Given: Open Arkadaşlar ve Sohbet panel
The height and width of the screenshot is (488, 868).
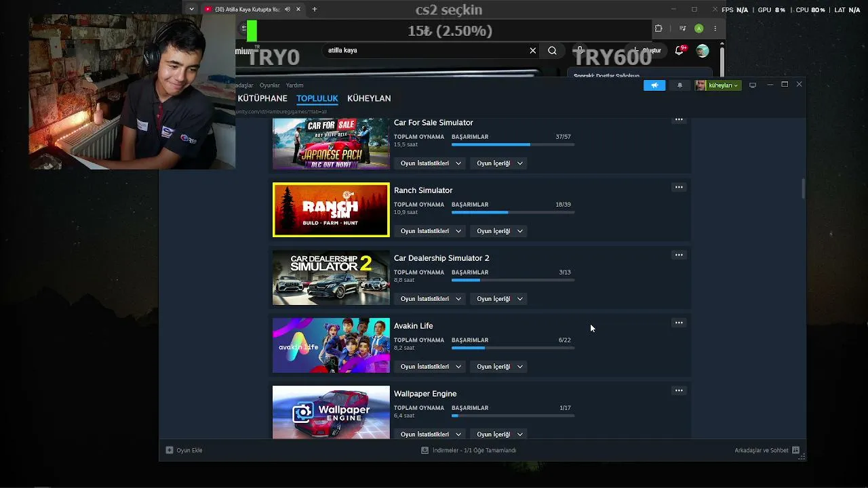Looking at the screenshot, I should (x=767, y=450).
